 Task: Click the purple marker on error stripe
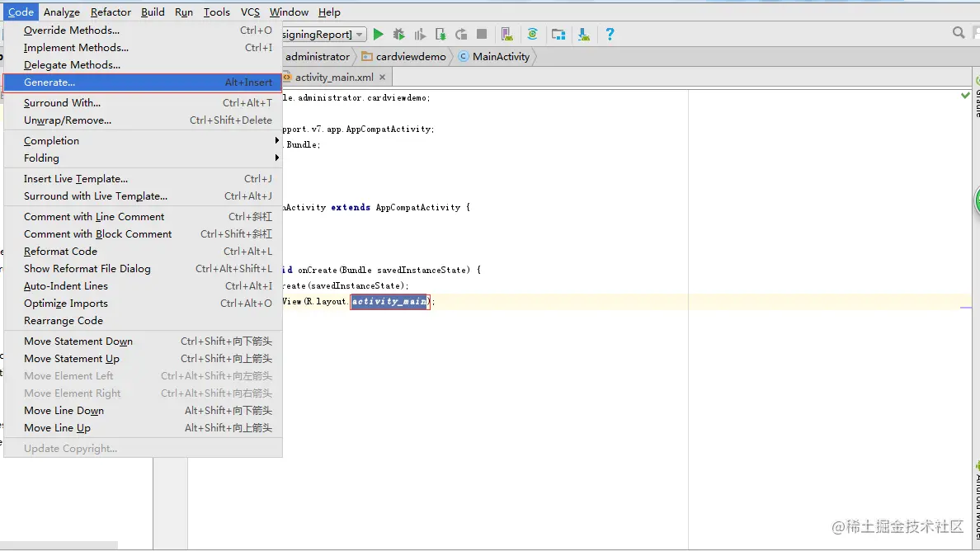click(966, 308)
